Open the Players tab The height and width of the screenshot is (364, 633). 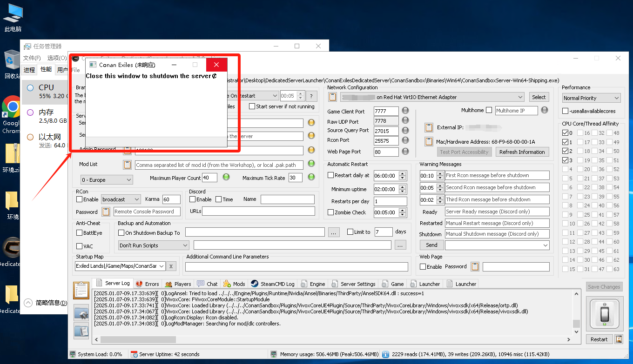pyautogui.click(x=177, y=284)
